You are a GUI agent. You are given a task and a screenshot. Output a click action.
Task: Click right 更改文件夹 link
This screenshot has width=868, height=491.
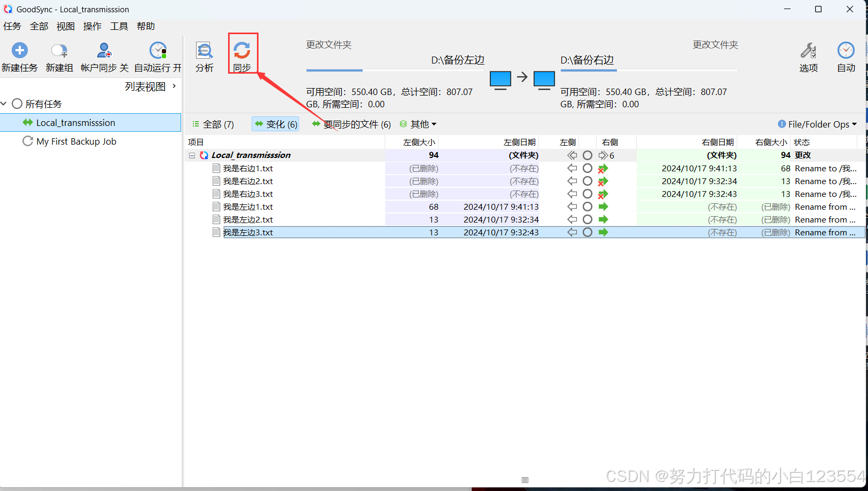(x=715, y=45)
